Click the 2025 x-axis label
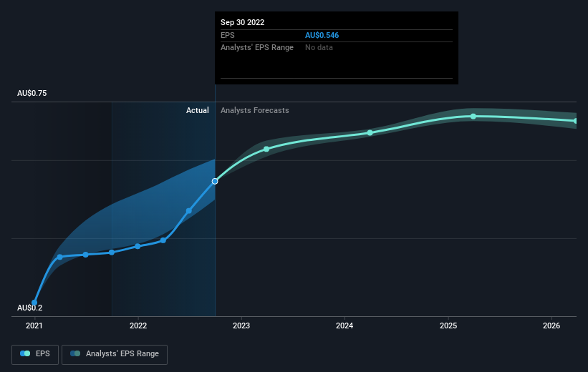Image resolution: width=588 pixels, height=372 pixels. (x=448, y=325)
